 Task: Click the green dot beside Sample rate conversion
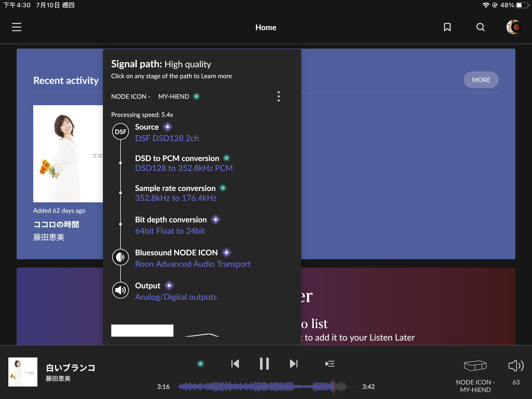(223, 188)
